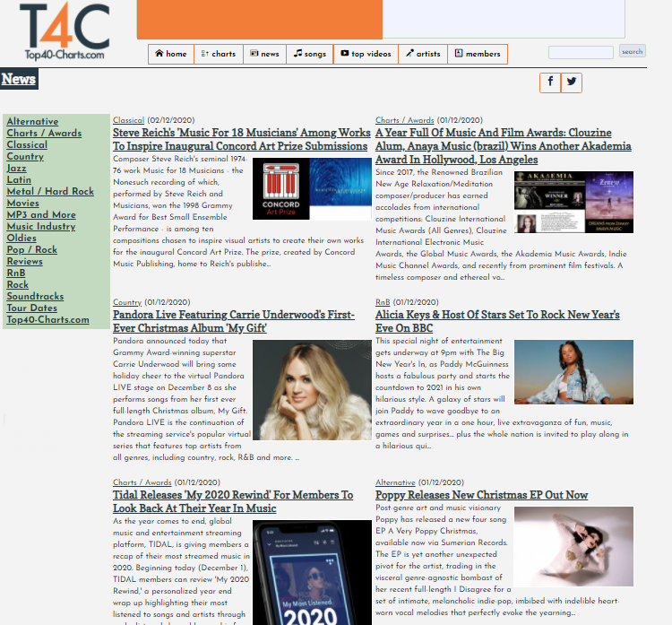672x625 pixels.
Task: Open the Pandora Live Carrie Underwood article
Action: pos(234,321)
